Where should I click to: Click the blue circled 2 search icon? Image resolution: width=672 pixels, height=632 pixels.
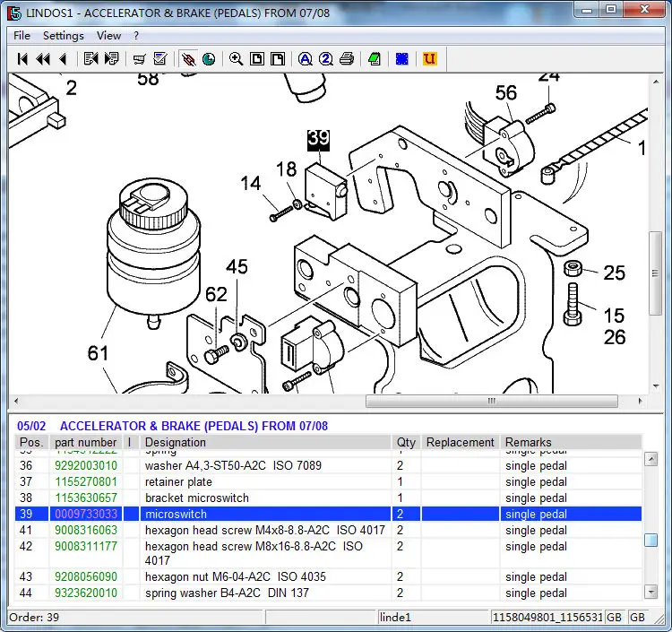pyautogui.click(x=326, y=59)
